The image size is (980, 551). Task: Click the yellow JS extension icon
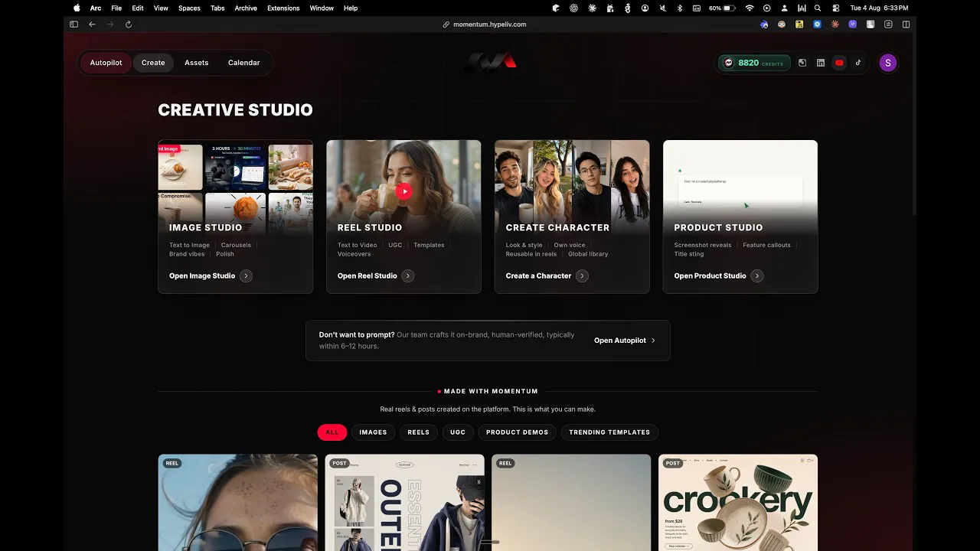pos(799,24)
